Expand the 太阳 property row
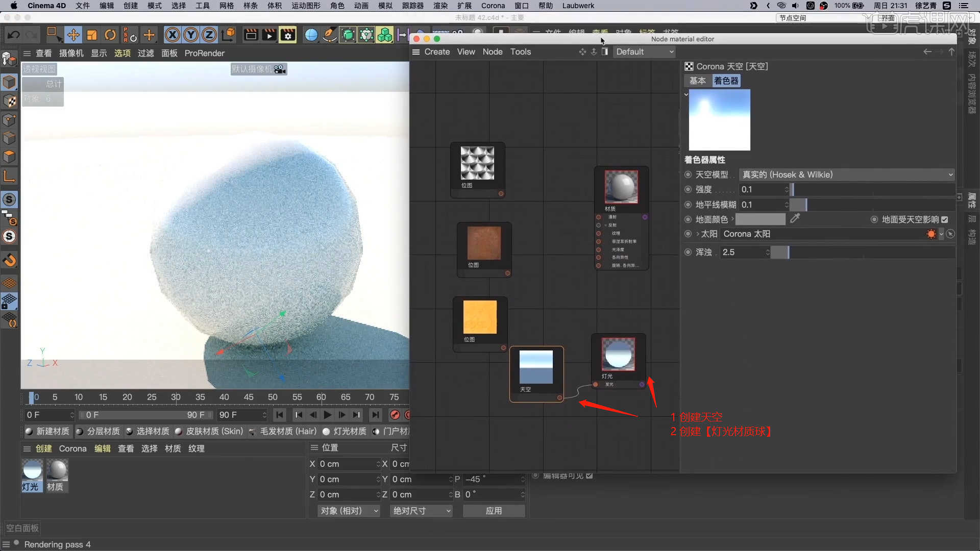 pyautogui.click(x=698, y=234)
